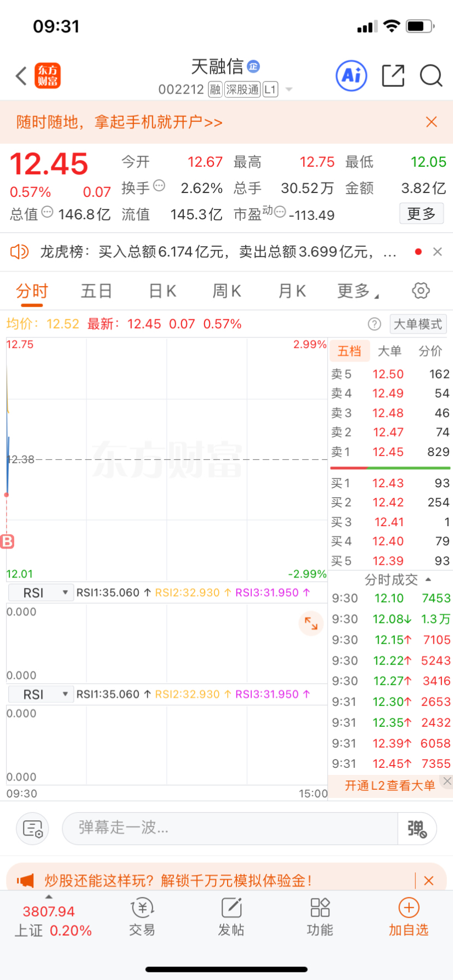Switch to the 周K chart tab
This screenshot has width=453, height=980.
pyautogui.click(x=227, y=291)
